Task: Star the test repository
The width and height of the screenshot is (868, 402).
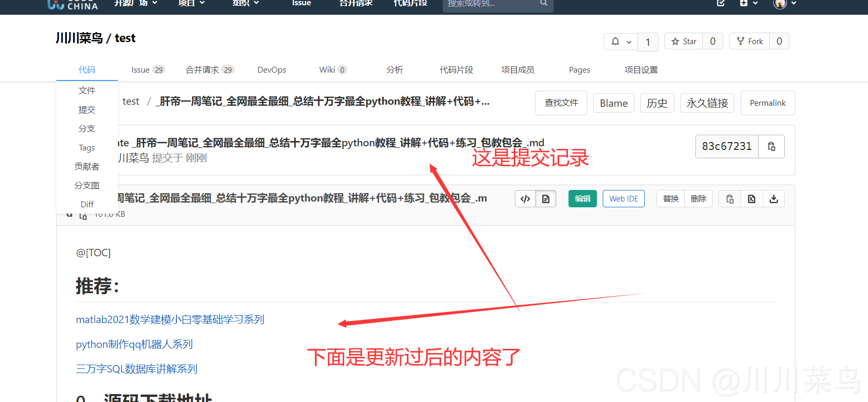Action: tap(684, 42)
